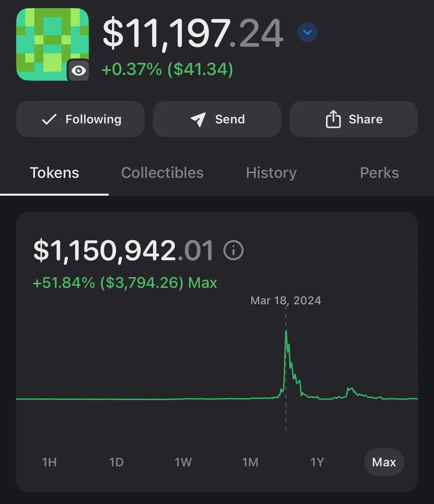The image size is (434, 504).
Task: Click the paper plane Send icon
Action: pos(198,120)
